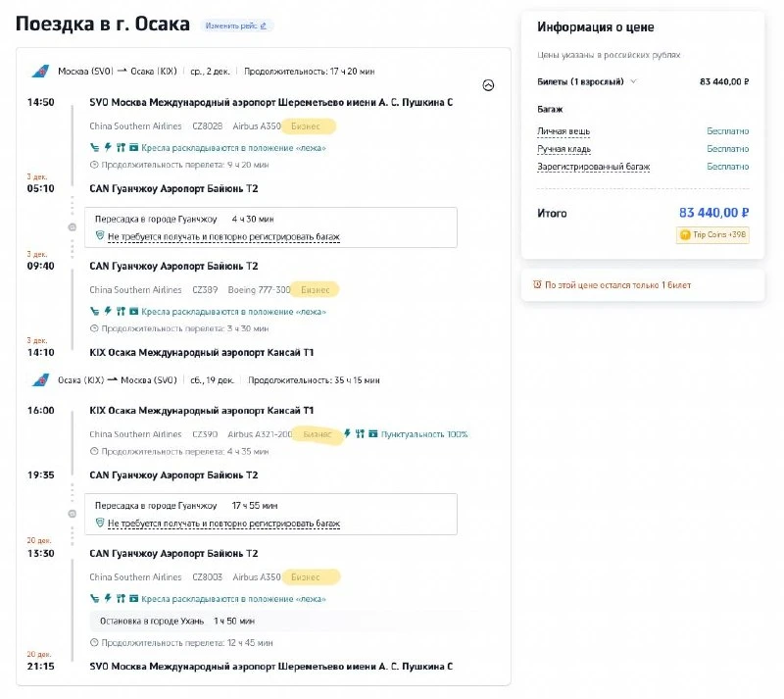The image size is (784, 699).
Task: Click "Пересадка в городе Гуанчжоу 4 ч 30 мин"
Action: coord(184,220)
